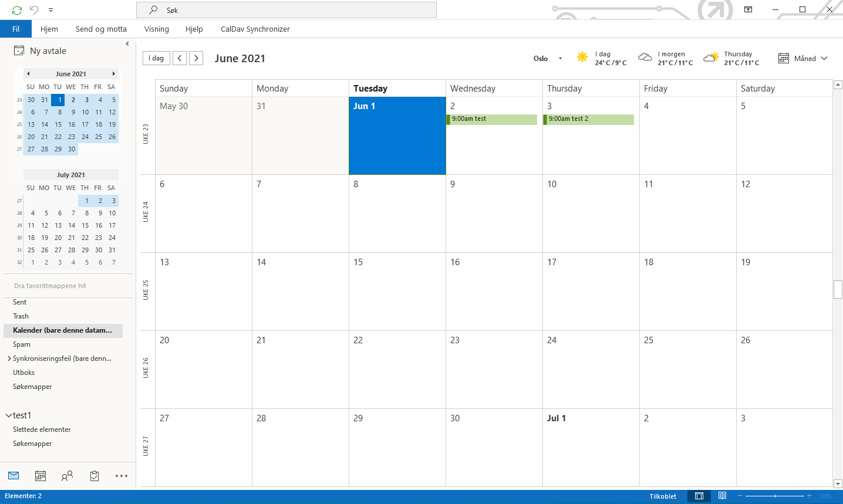Select week UKE 26 side label
This screenshot has width=843, height=504.
click(146, 368)
